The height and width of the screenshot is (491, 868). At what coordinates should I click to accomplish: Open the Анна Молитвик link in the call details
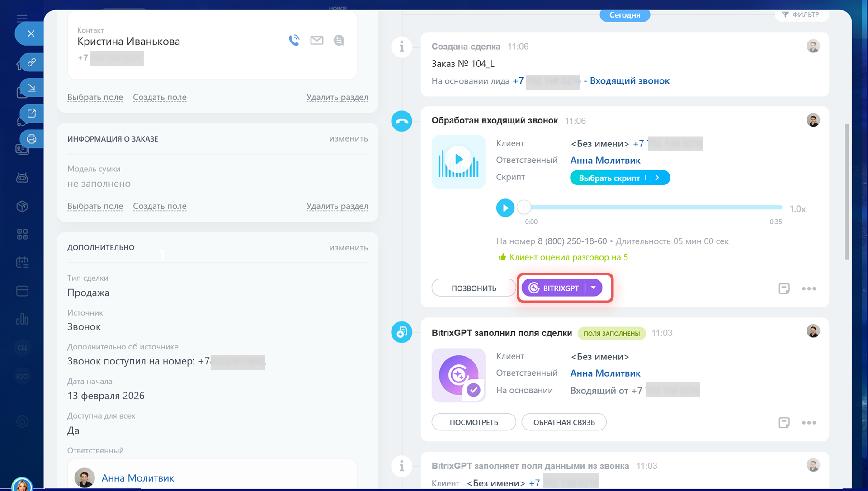(605, 161)
